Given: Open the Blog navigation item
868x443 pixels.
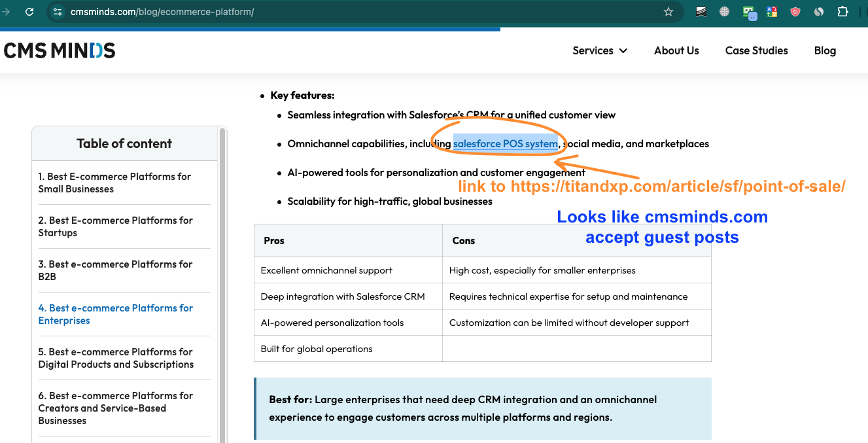Looking at the screenshot, I should pos(825,50).
